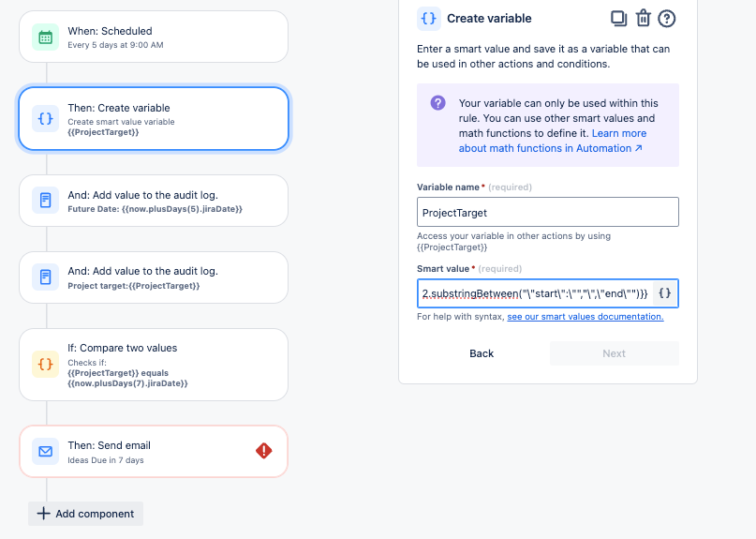
Task: Click the Back button
Action: click(482, 353)
